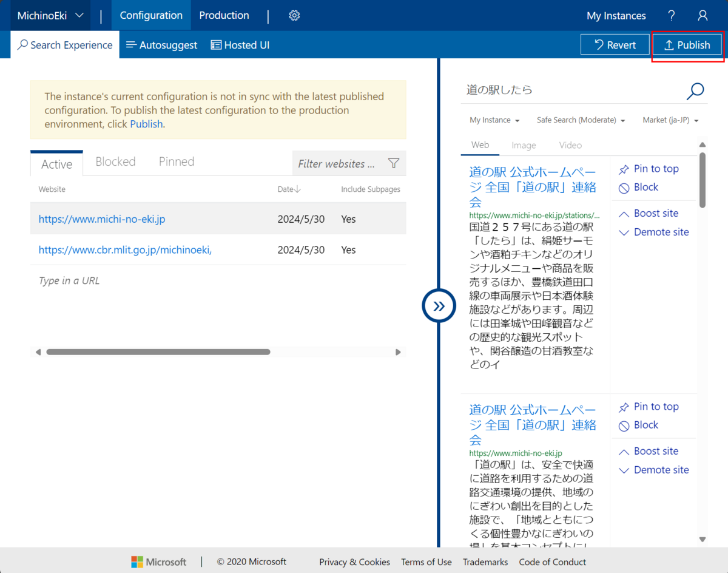Open Code of Conduct link
This screenshot has height=573, width=728.
pyautogui.click(x=553, y=562)
